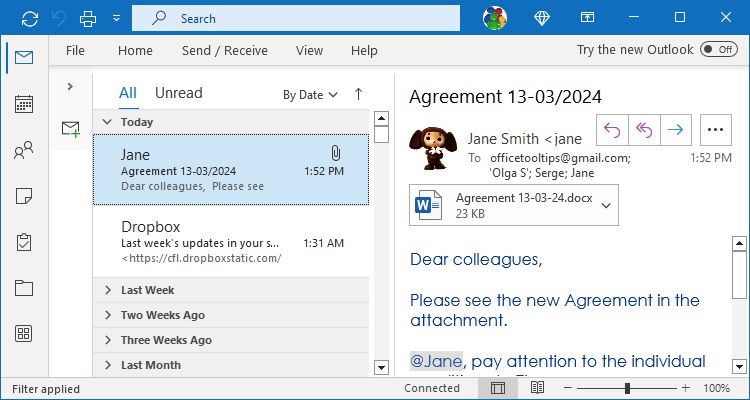This screenshot has width=750, height=400.
Task: Select the Dropbox Last week's updates email
Action: [231, 241]
